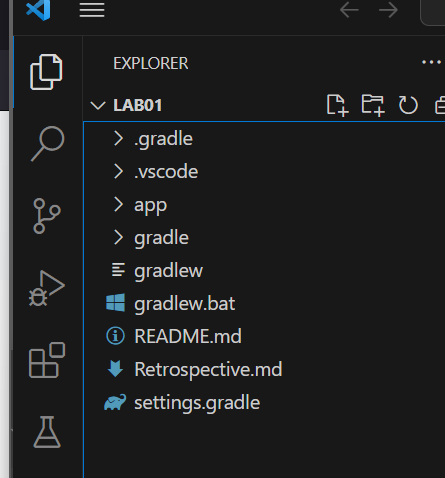This screenshot has width=445, height=478.
Task: Open the Testing flask icon
Action: click(x=47, y=432)
